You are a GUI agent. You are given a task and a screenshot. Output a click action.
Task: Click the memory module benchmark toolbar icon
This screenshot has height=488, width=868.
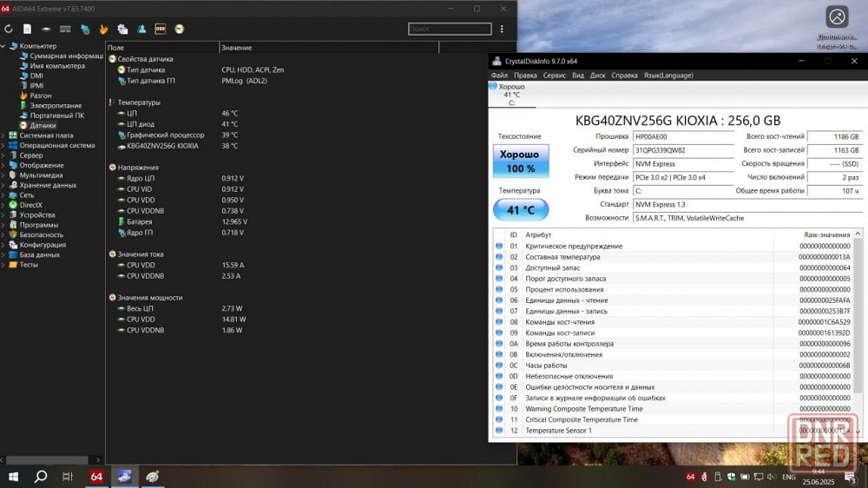pyautogui.click(x=65, y=29)
